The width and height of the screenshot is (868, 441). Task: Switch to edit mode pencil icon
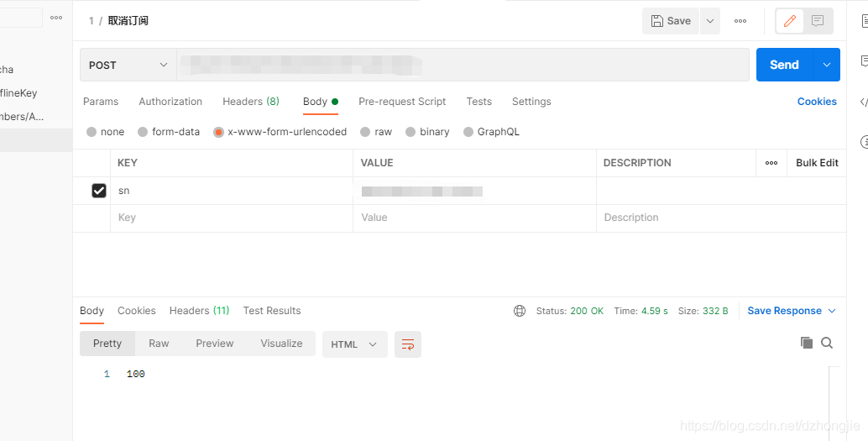point(790,21)
